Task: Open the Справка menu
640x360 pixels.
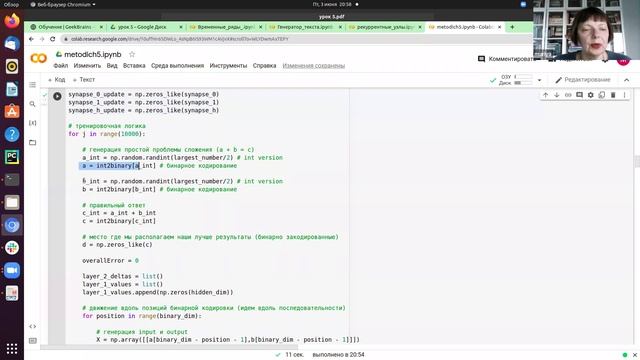Action: click(264, 66)
